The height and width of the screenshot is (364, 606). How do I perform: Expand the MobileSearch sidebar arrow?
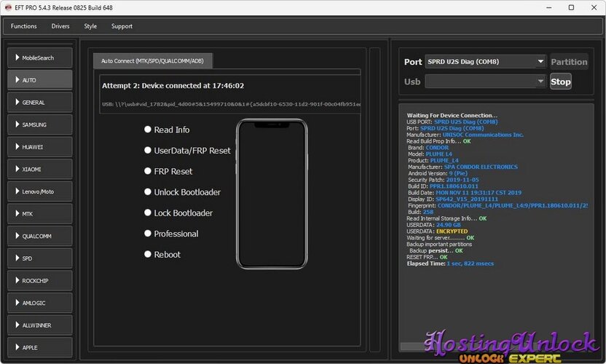coord(17,58)
